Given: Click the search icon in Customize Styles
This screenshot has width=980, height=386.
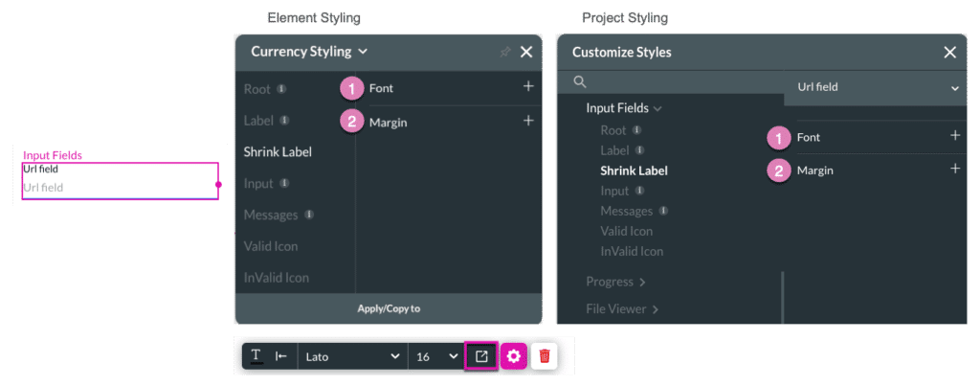Looking at the screenshot, I should pyautogui.click(x=580, y=82).
